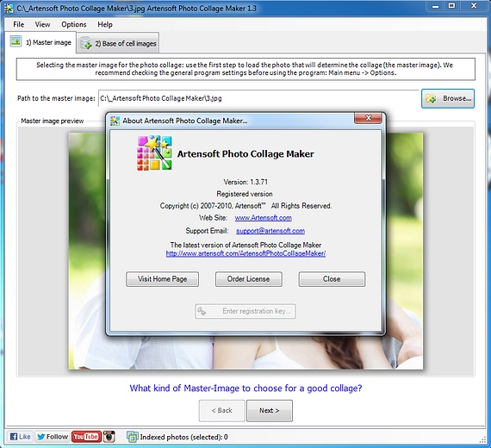
Task: Open the Options menu
Action: click(x=74, y=24)
